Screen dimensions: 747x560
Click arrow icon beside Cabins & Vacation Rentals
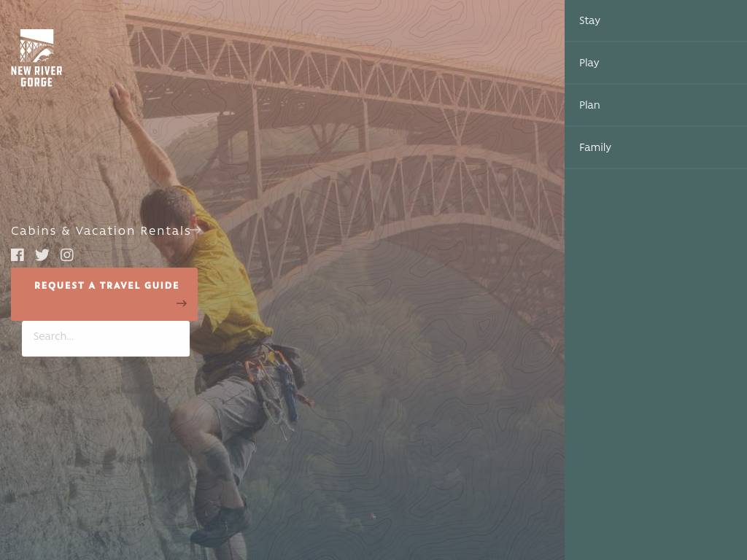197,230
